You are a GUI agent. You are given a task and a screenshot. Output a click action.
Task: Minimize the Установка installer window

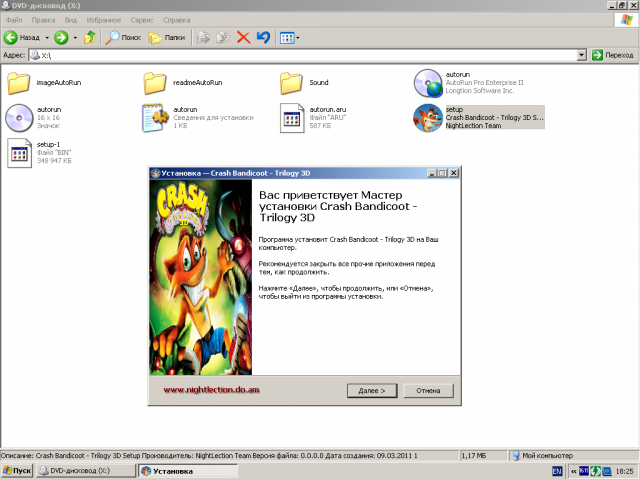pos(432,173)
